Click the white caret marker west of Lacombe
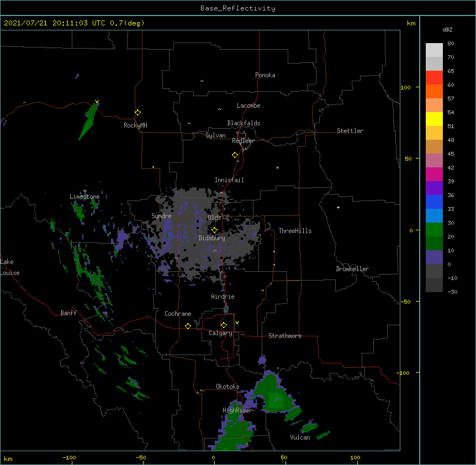Screen dimensions: 476x465 tap(219, 109)
